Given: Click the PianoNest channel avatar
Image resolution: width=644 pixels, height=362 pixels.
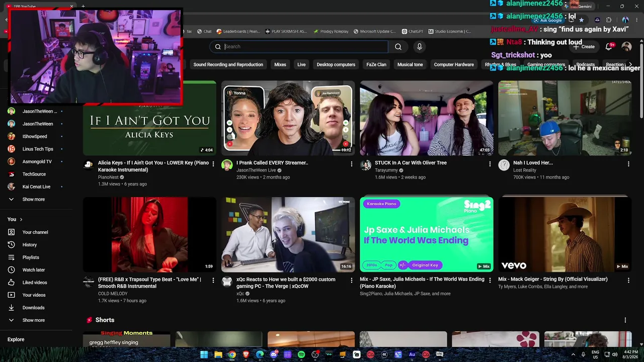Looking at the screenshot, I should (x=89, y=165).
